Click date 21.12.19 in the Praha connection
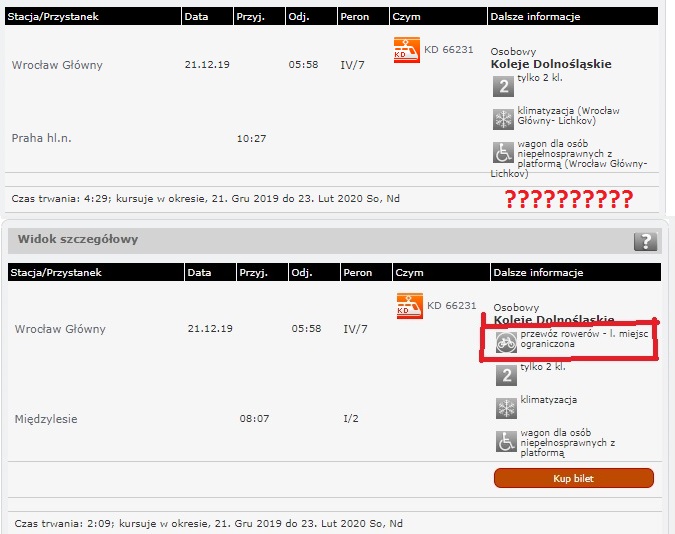This screenshot has height=534, width=675. pyautogui.click(x=207, y=65)
